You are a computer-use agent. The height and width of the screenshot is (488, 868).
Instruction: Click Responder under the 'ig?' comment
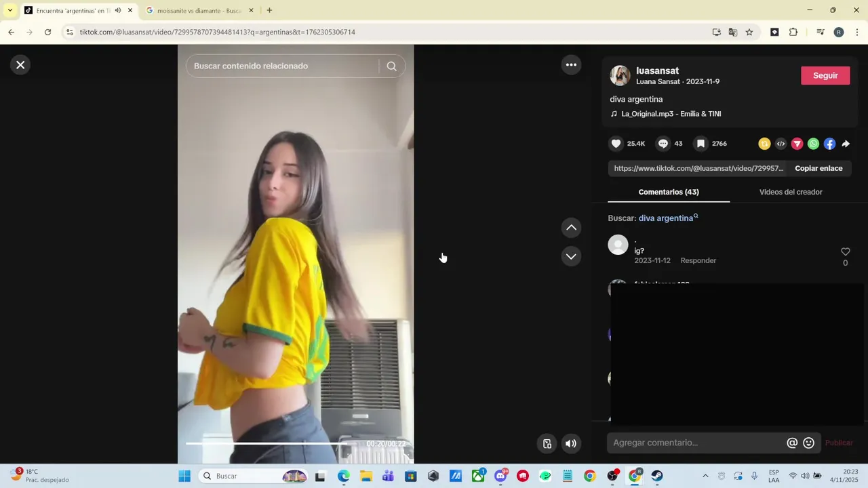point(698,261)
